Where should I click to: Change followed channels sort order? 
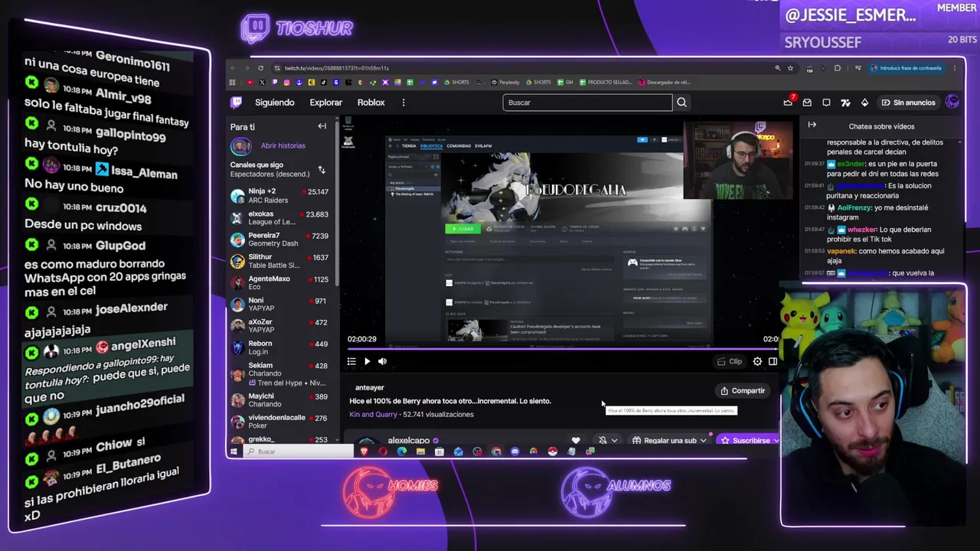coord(322,170)
